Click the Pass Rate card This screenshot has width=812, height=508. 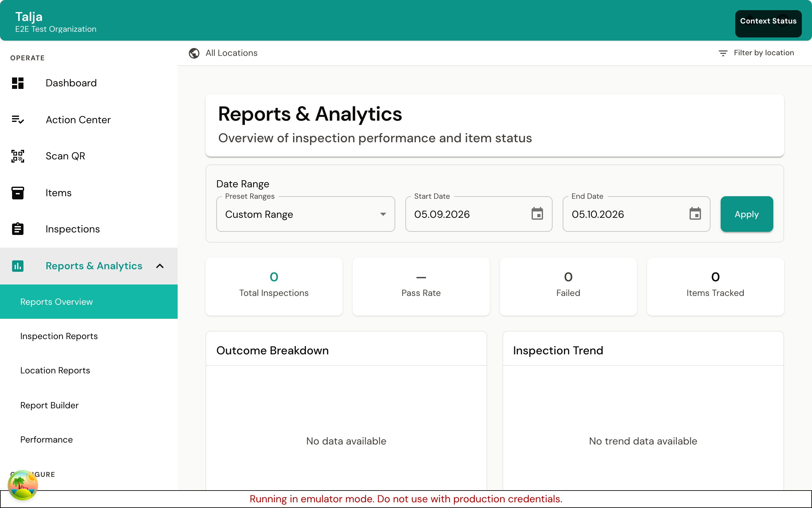pos(421,287)
